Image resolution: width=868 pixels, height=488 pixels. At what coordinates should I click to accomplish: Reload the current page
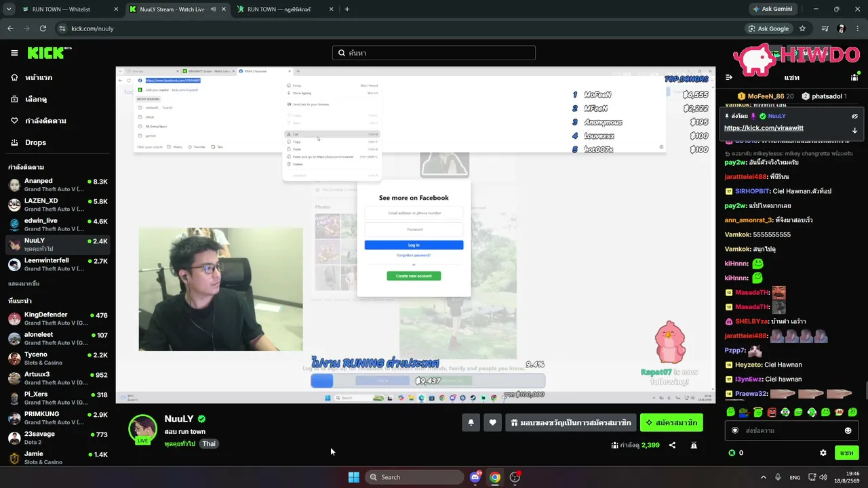pyautogui.click(x=43, y=28)
